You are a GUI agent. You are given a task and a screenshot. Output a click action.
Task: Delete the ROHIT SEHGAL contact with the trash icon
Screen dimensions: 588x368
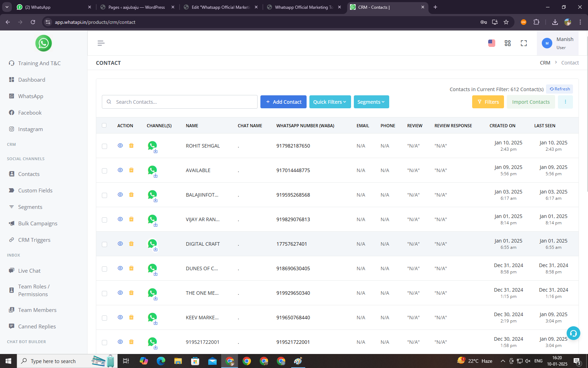131,145
